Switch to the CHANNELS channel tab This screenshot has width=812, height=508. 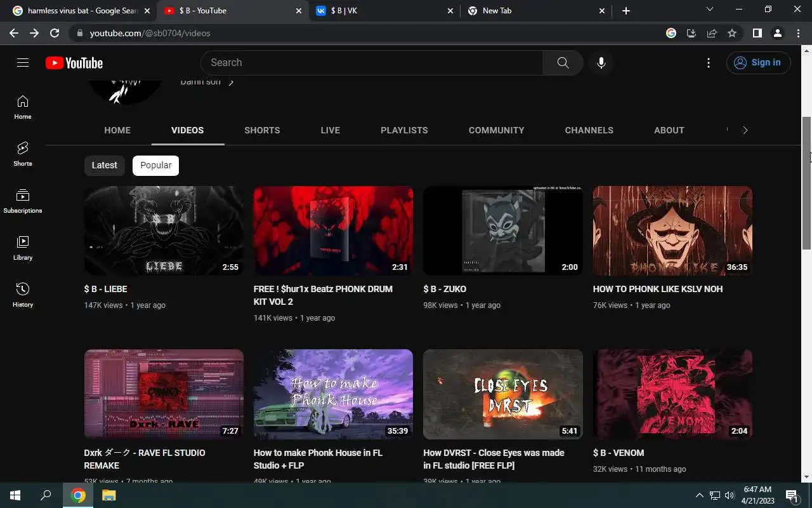click(x=589, y=130)
